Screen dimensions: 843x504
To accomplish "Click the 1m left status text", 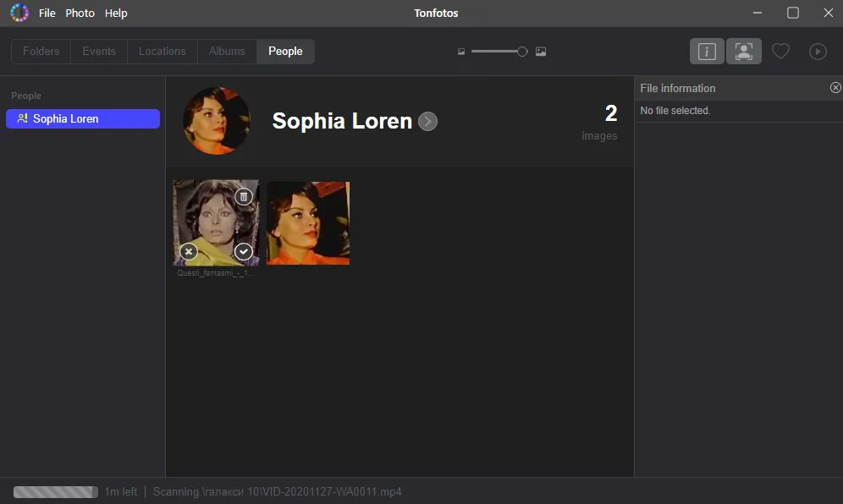I will 120,491.
